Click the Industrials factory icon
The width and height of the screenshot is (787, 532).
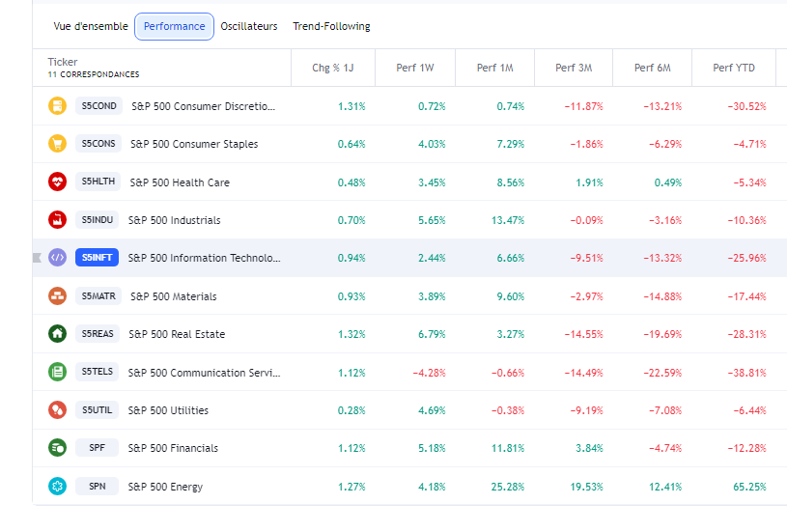[x=57, y=220]
